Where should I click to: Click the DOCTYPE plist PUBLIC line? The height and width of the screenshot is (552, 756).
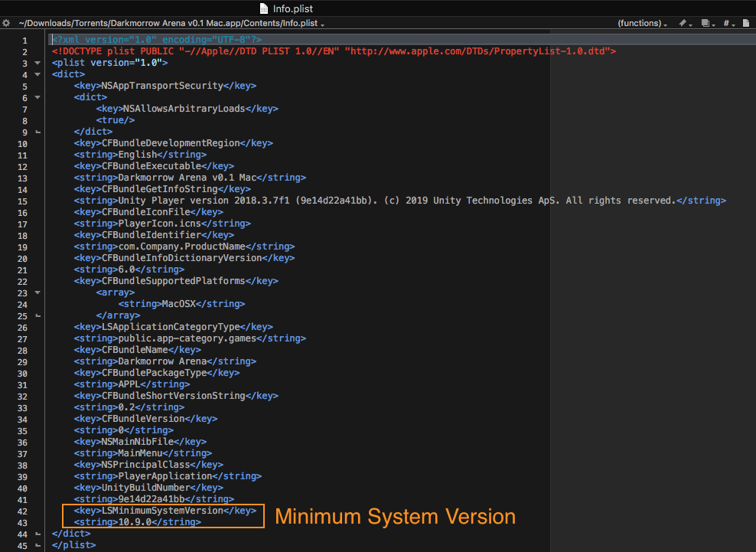[334, 51]
